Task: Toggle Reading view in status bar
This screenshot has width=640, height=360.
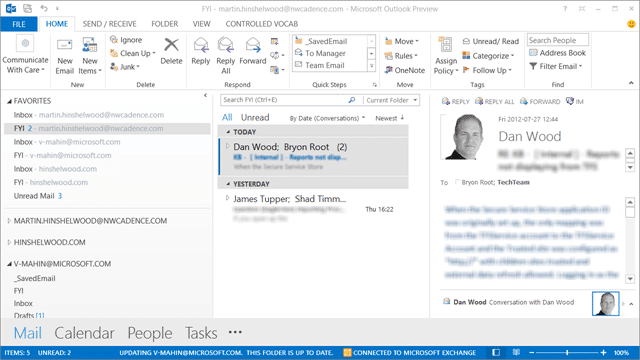Action: coord(516,352)
